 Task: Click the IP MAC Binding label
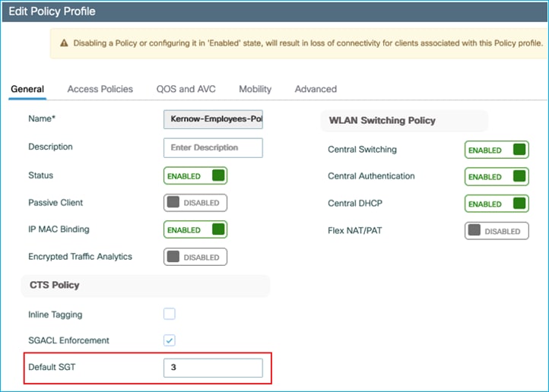click(x=59, y=229)
